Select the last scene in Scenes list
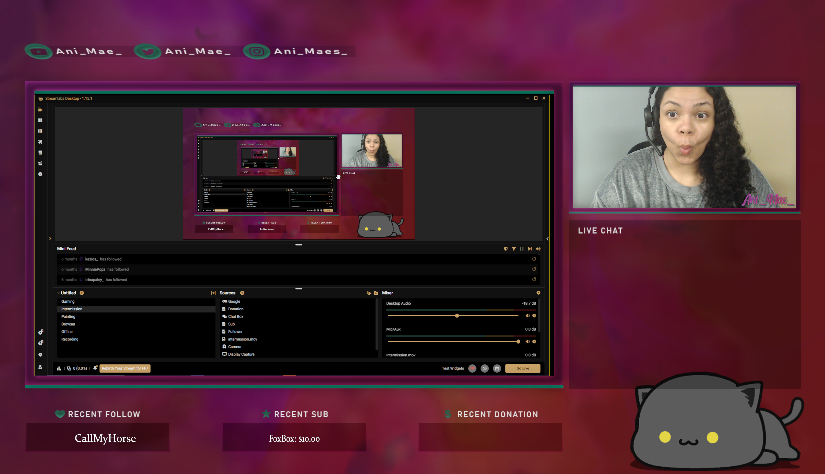Image resolution: width=825 pixels, height=474 pixels. 136,339
